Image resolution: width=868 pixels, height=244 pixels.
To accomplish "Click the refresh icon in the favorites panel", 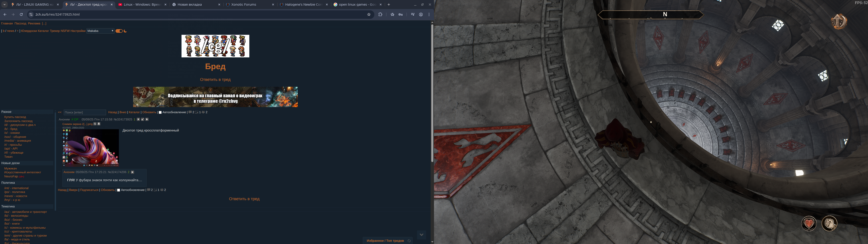I will point(409,241).
